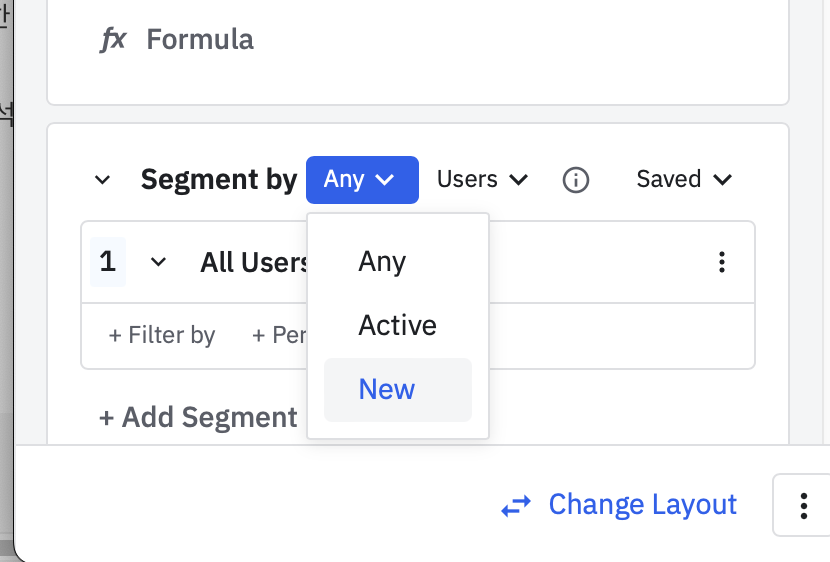The height and width of the screenshot is (562, 830).
Task: Click the partly hidden + Per… option
Action: (x=279, y=335)
